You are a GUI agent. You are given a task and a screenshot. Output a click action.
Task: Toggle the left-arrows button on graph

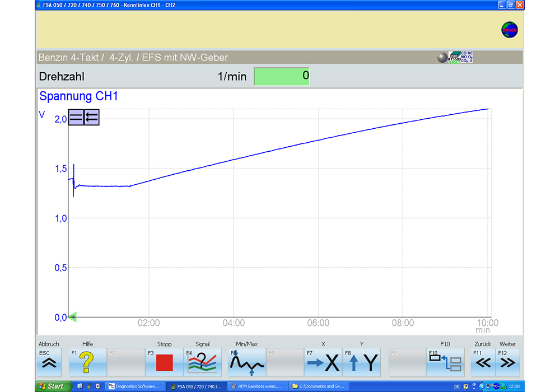tap(92, 117)
